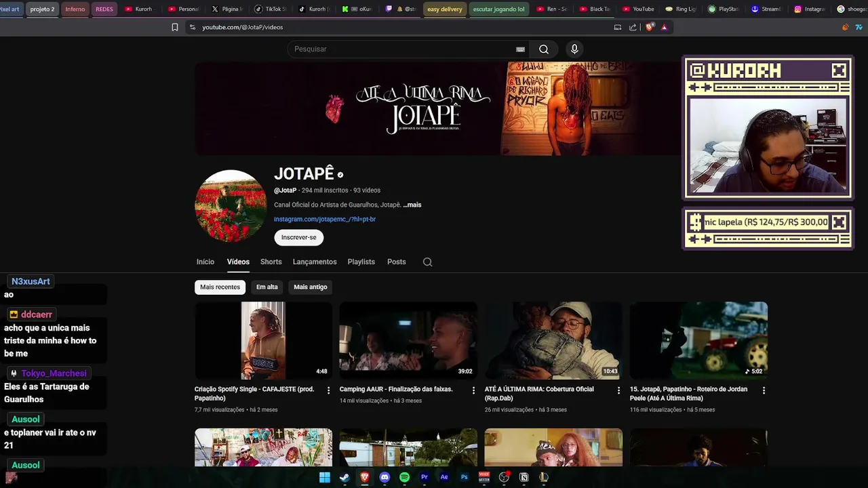Click ddcaerr username in chat overlay

pyautogui.click(x=37, y=314)
